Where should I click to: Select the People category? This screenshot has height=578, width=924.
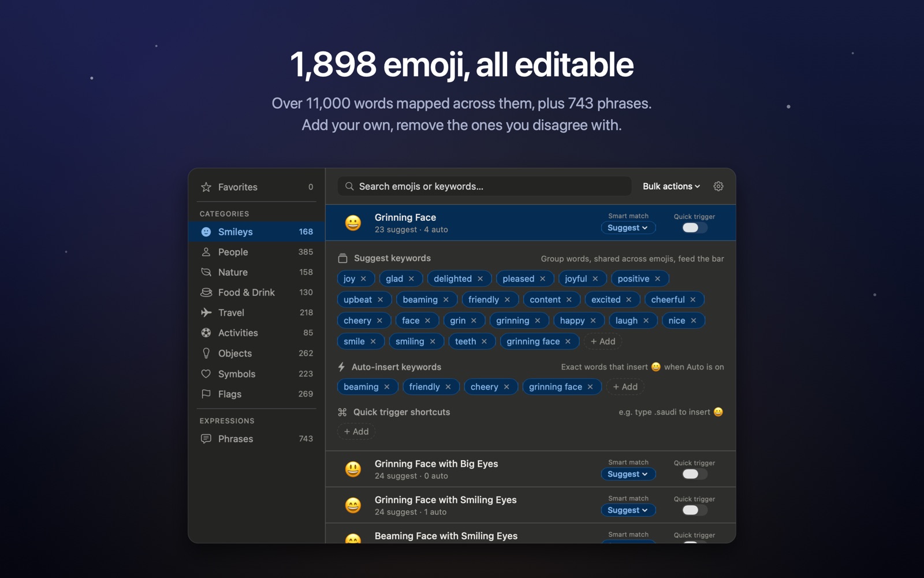tap(256, 252)
